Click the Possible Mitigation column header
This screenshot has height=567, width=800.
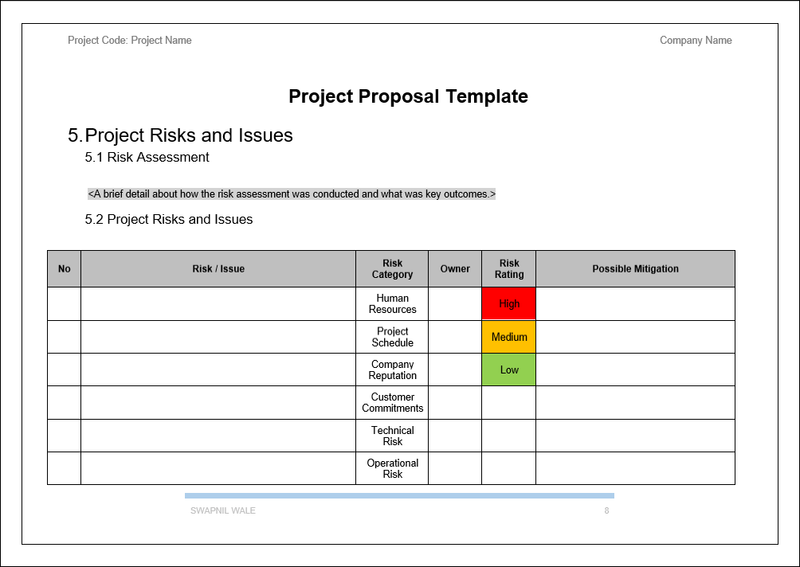pyautogui.click(x=635, y=269)
